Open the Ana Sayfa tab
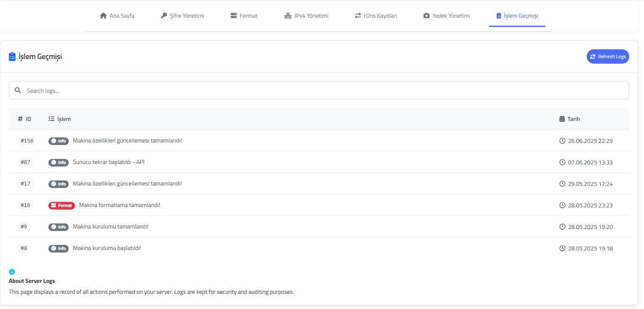 coord(117,16)
